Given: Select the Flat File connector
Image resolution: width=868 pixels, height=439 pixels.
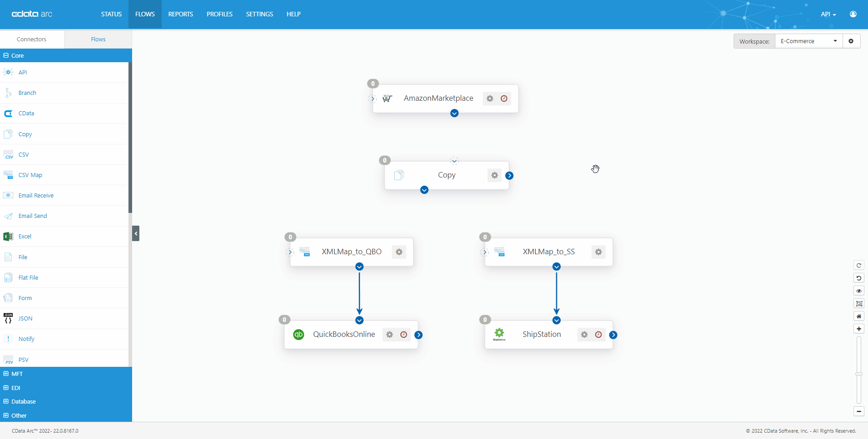Looking at the screenshot, I should click(x=64, y=277).
